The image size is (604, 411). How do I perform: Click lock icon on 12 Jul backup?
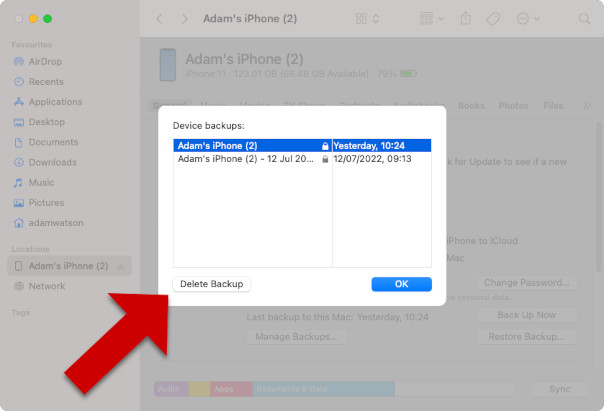point(325,159)
